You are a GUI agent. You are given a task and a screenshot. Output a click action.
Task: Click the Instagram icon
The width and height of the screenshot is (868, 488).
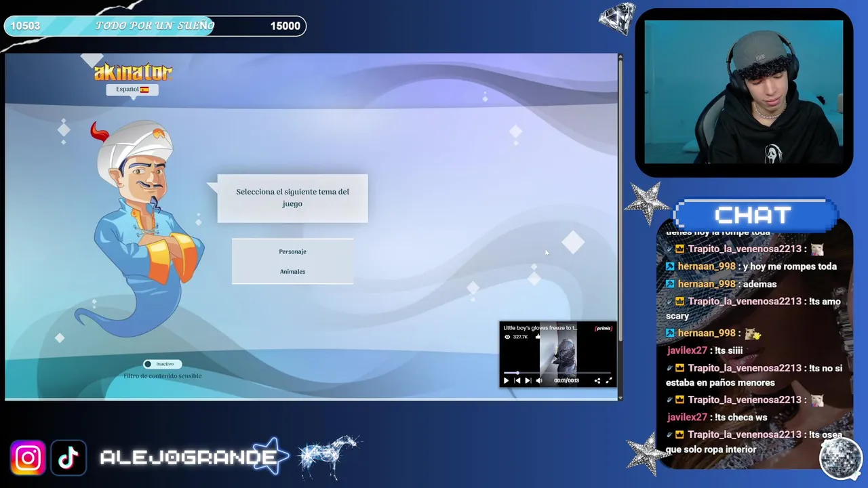point(28,458)
